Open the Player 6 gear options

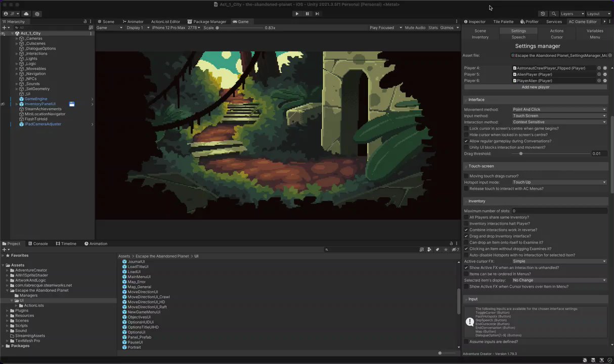605,80
